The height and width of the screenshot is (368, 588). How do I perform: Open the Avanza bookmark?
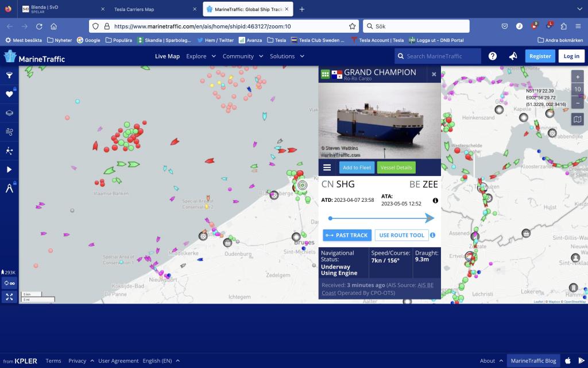(x=250, y=40)
